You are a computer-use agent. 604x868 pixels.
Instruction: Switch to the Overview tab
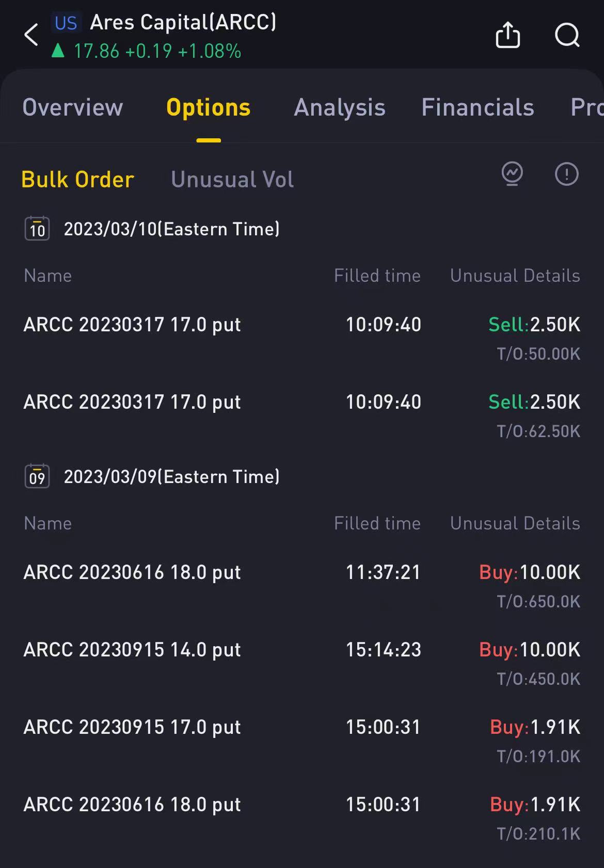(x=73, y=107)
